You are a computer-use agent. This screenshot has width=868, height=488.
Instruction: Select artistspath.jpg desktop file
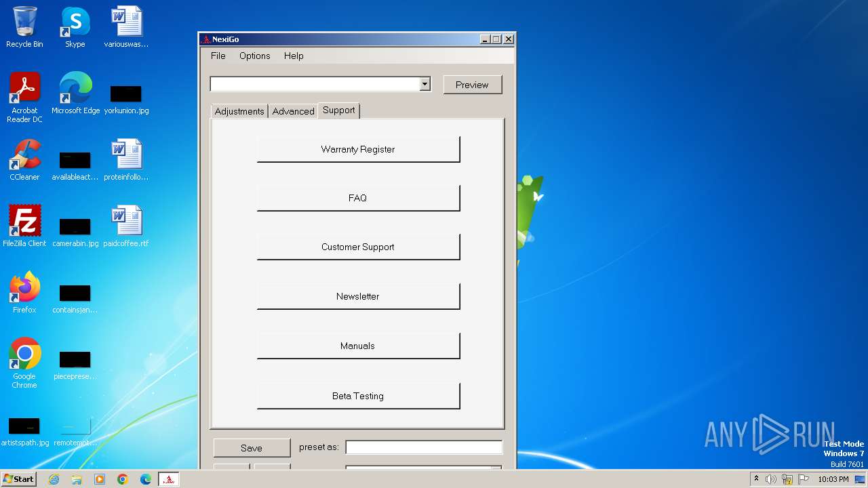pyautogui.click(x=24, y=432)
